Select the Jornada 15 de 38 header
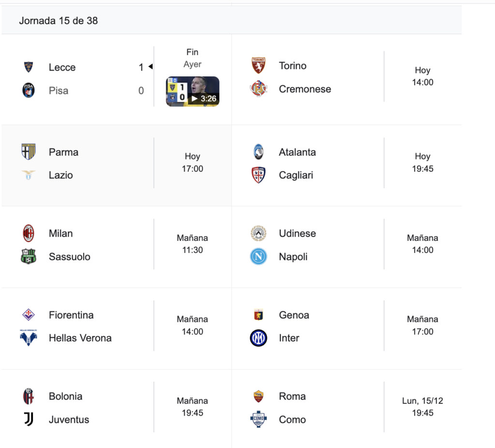Image resolution: width=495 pixels, height=448 pixels. pos(58,21)
